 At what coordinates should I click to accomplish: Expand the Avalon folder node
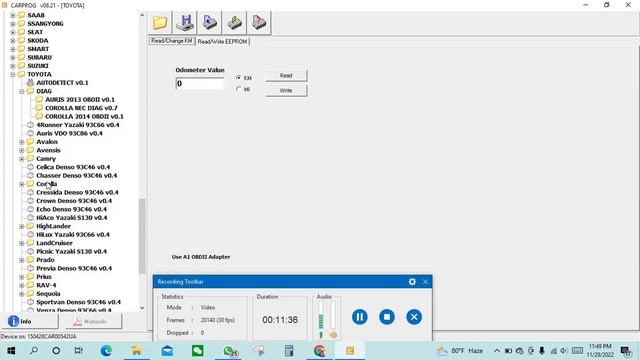[22, 142]
